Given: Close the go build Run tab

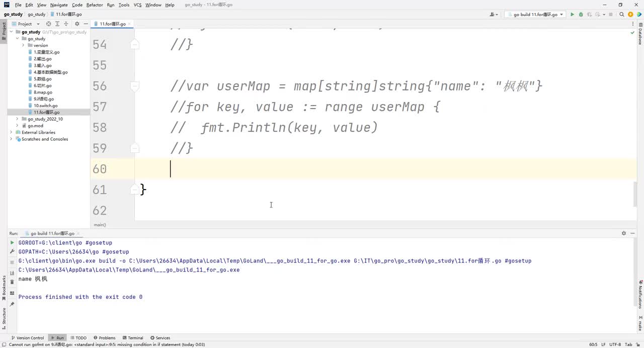Looking at the screenshot, I should 78,233.
